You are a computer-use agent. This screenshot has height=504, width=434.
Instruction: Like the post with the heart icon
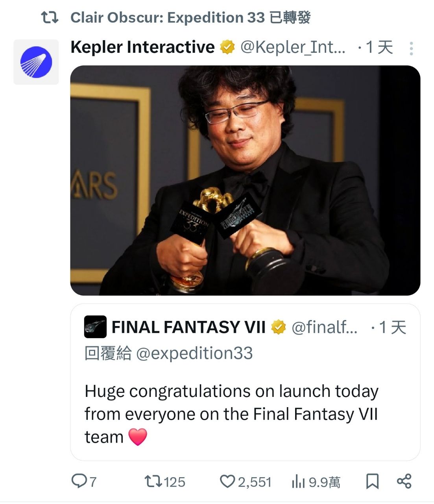227,481
